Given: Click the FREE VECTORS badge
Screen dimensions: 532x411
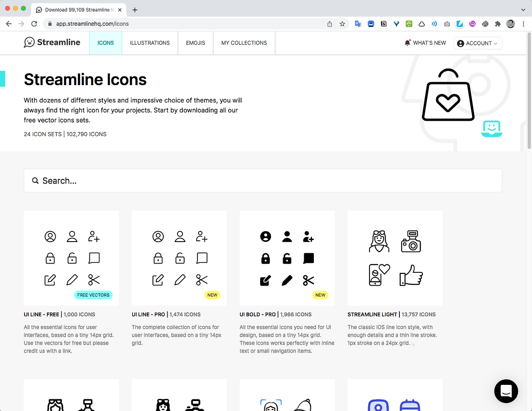Looking at the screenshot, I should 94,295.
